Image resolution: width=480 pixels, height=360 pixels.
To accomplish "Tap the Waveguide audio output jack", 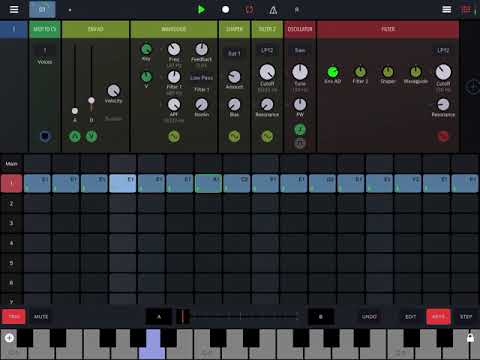I will pyautogui.click(x=174, y=136).
